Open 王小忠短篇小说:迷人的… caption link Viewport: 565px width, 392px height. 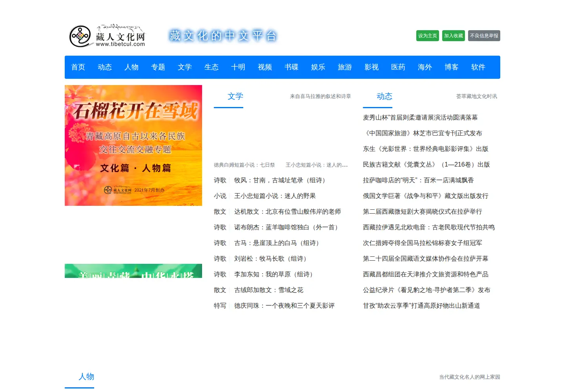coord(317,165)
